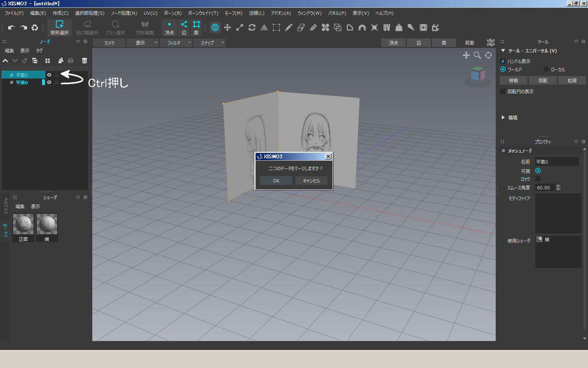Image resolution: width=588 pixels, height=368 pixels.
Task: Click the スムース角度 stepper arrows
Action: pyautogui.click(x=558, y=187)
